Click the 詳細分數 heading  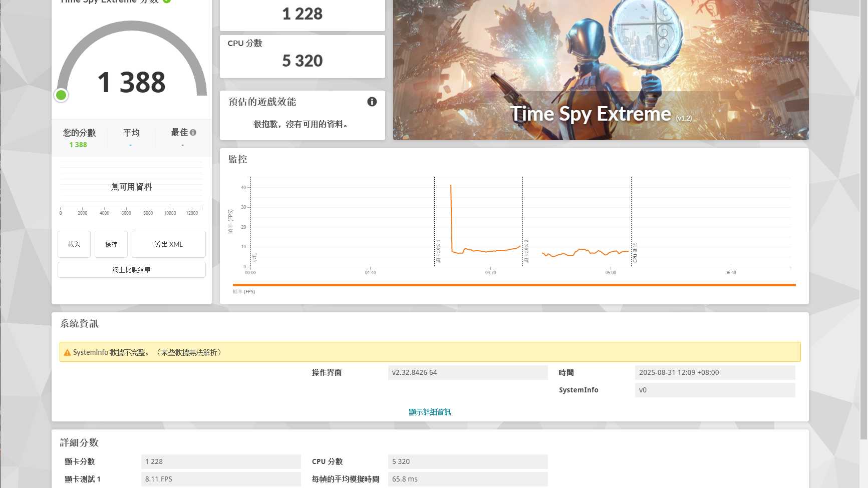point(79,443)
